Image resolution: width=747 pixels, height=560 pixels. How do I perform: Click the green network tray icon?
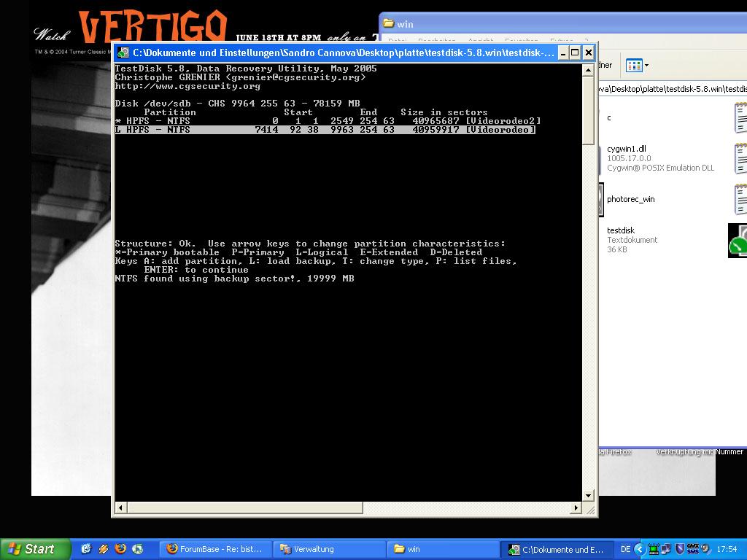coord(654,549)
